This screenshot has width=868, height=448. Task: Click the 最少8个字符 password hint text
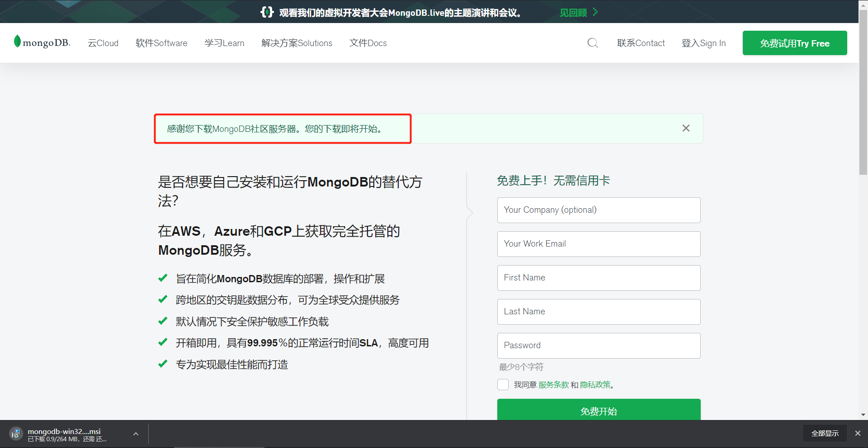(521, 367)
